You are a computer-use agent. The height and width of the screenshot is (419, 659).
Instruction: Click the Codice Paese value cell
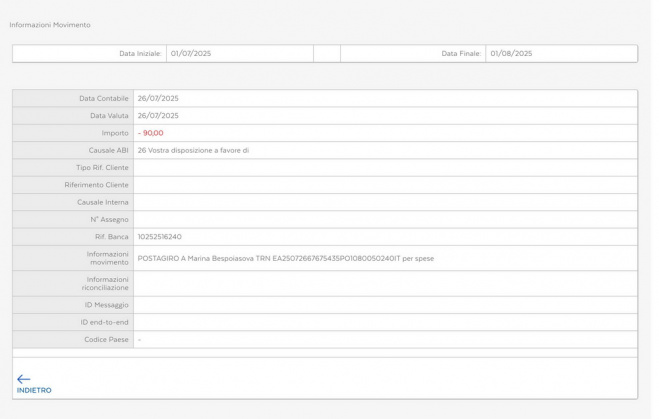(x=385, y=340)
